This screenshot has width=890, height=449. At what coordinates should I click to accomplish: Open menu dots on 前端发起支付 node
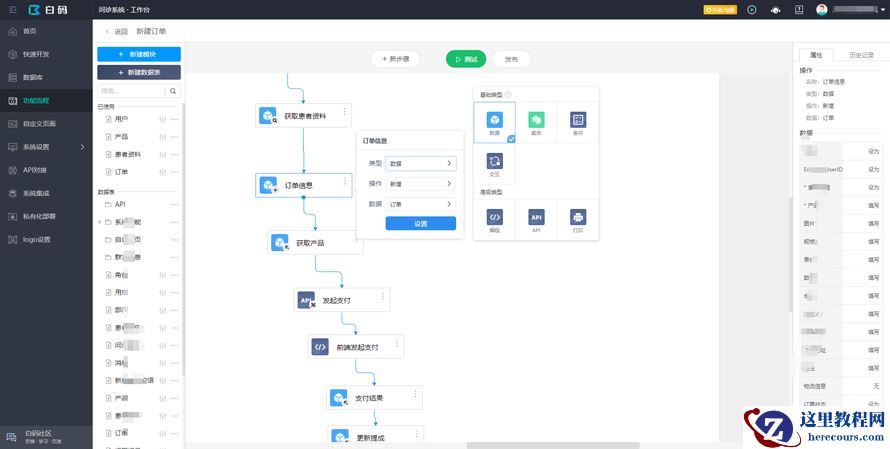(397, 342)
